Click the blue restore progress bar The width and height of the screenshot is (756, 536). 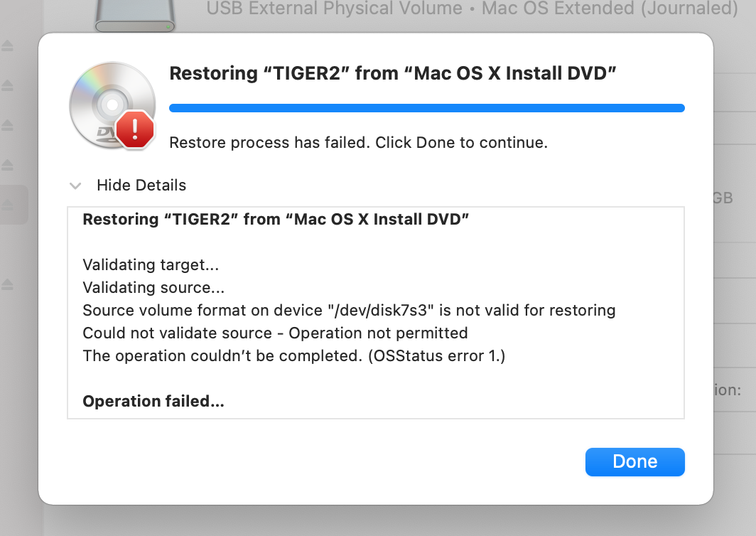pos(427,108)
